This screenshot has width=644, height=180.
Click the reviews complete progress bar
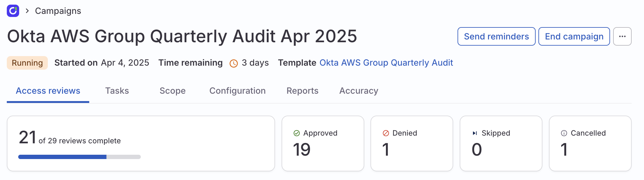click(79, 157)
